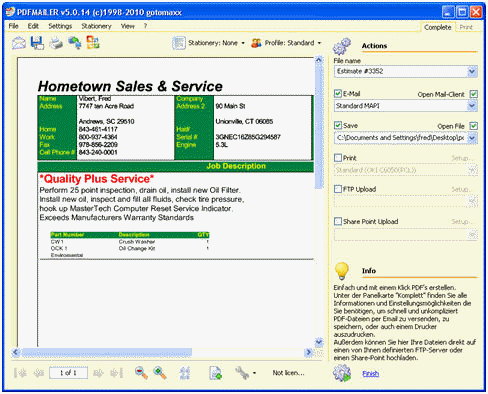Zoom in with the plus magnifier
The height and width of the screenshot is (394, 488).
click(160, 373)
